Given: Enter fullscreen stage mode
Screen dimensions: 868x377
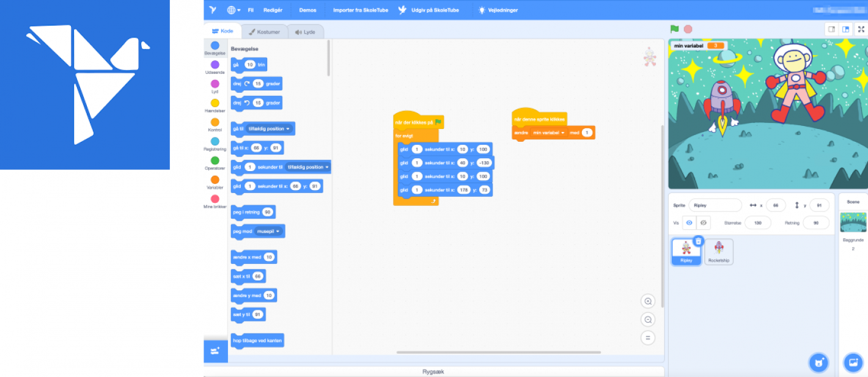Looking at the screenshot, I should click(861, 29).
